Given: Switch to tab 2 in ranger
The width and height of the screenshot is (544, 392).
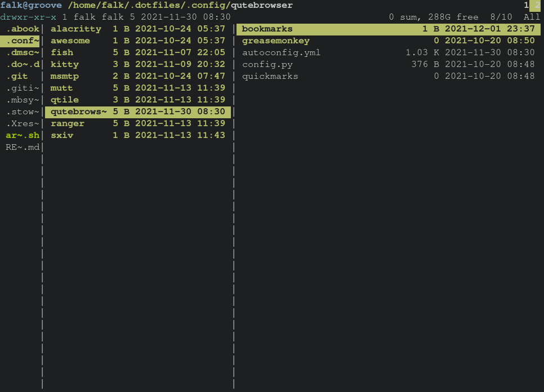Looking at the screenshot, I should click(x=537, y=5).
